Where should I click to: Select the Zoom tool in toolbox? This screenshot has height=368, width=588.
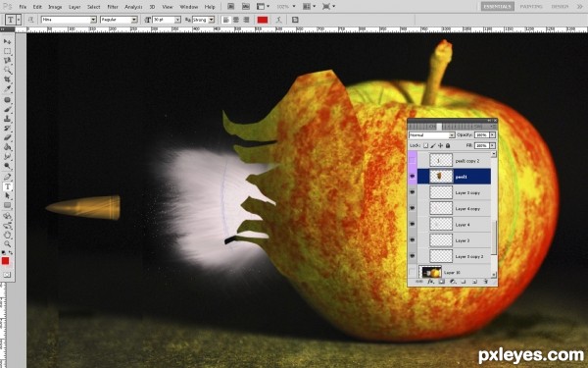pos(7,244)
